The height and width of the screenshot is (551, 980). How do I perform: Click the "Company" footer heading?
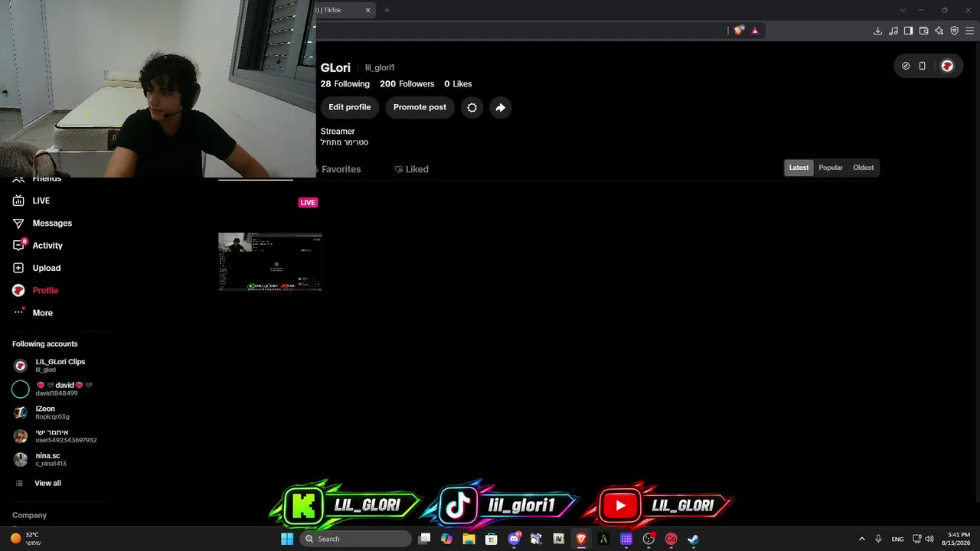click(x=29, y=515)
